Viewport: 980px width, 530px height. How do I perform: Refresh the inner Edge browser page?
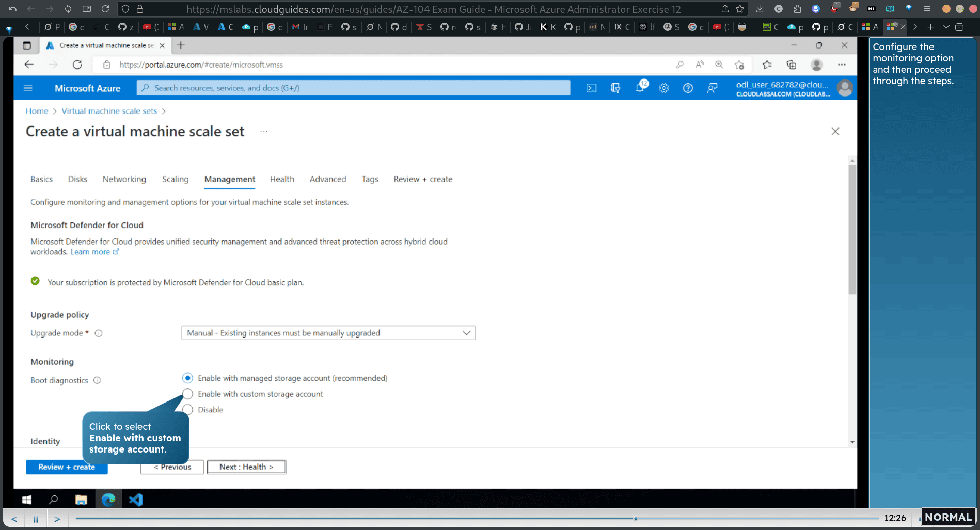tap(77, 65)
